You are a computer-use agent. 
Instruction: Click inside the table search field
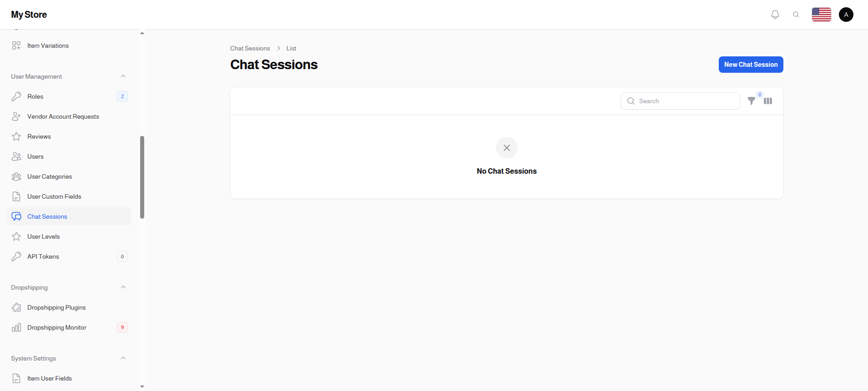680,101
